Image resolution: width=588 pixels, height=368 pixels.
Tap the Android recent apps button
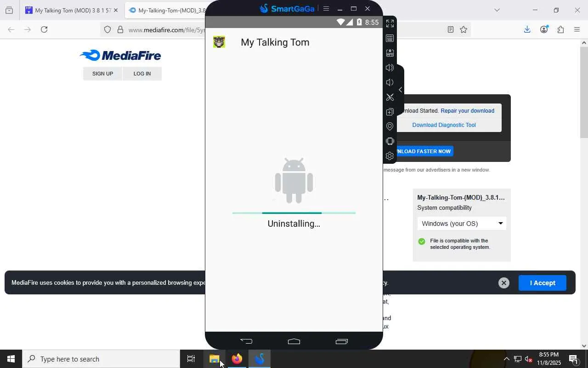click(342, 341)
